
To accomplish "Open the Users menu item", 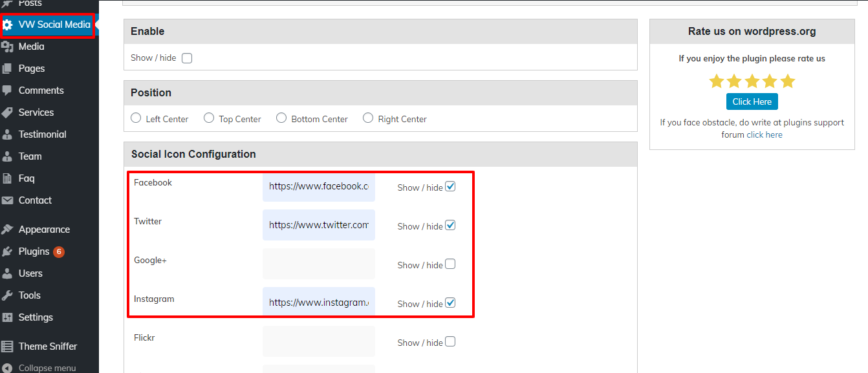I will 30,273.
